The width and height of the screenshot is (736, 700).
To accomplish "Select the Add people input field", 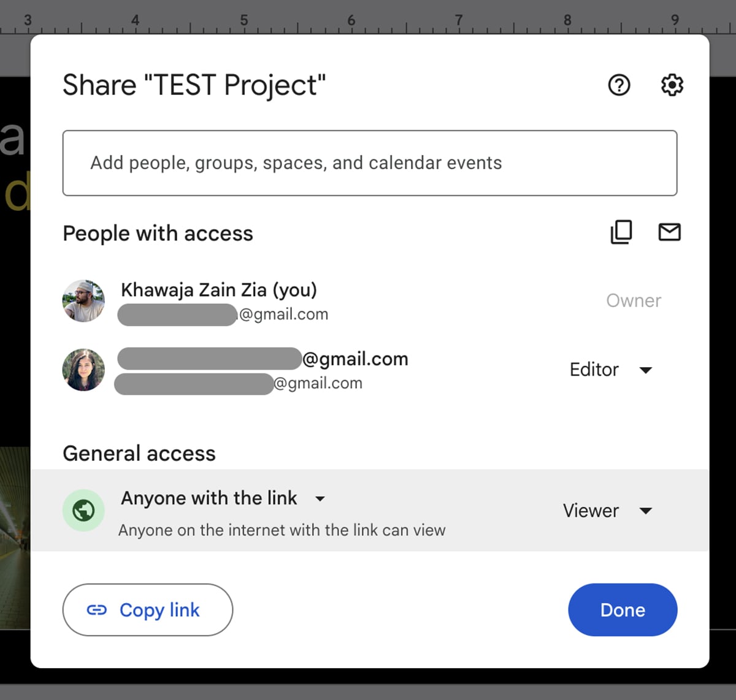I will pyautogui.click(x=368, y=163).
